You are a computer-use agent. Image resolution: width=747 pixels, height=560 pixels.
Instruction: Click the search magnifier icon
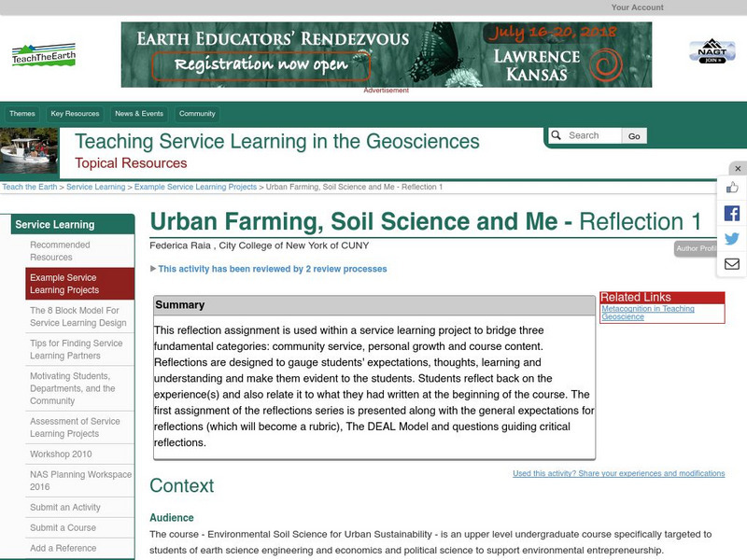coord(557,135)
